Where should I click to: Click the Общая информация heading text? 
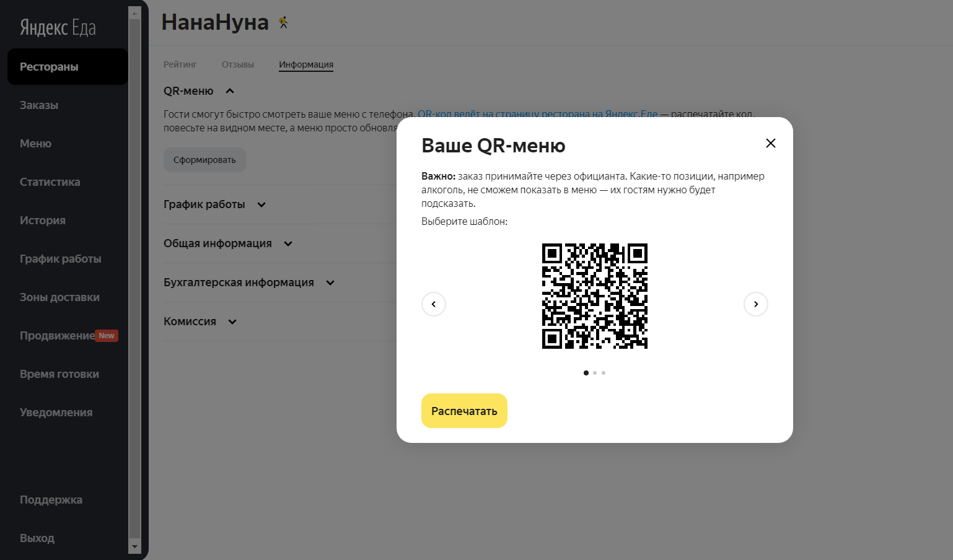pyautogui.click(x=217, y=243)
